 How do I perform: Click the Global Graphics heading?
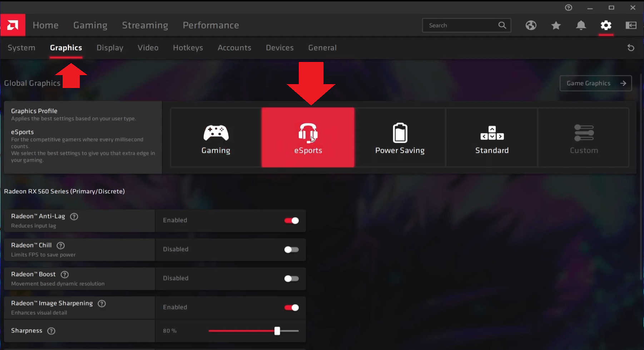click(32, 83)
